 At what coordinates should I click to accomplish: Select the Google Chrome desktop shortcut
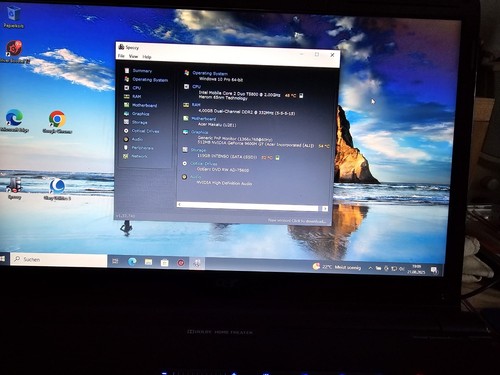click(x=57, y=122)
